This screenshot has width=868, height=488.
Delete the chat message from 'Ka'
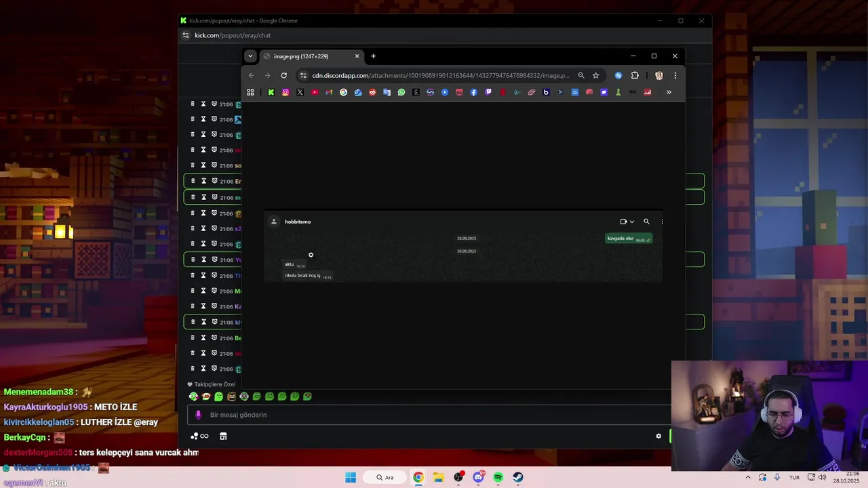193,306
